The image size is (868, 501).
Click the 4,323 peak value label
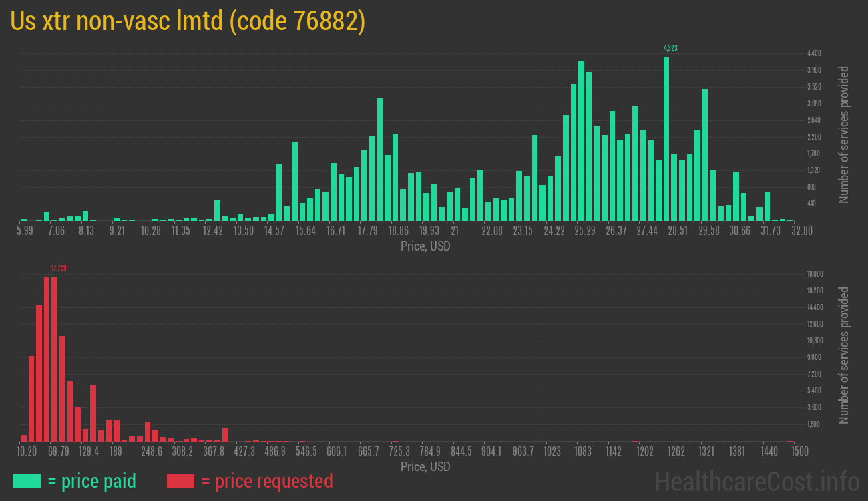[670, 48]
